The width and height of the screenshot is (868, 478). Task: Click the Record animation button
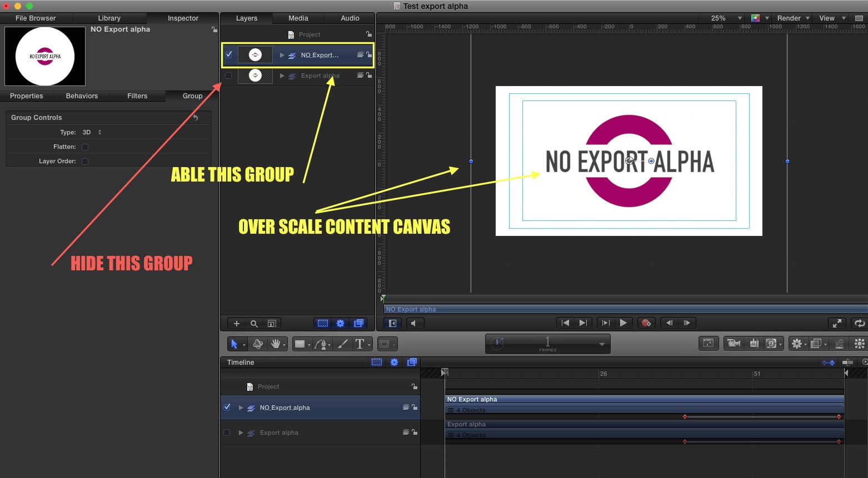pos(646,323)
